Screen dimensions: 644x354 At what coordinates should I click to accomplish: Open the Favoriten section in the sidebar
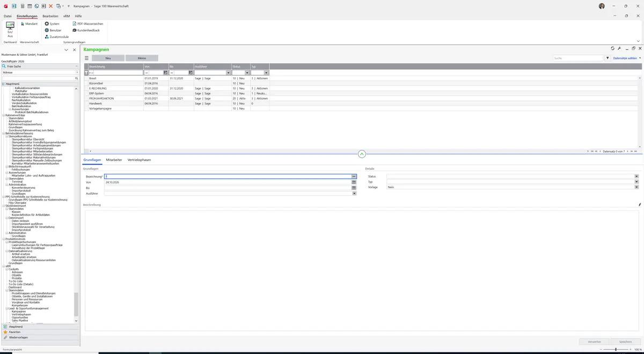[x=40, y=332]
